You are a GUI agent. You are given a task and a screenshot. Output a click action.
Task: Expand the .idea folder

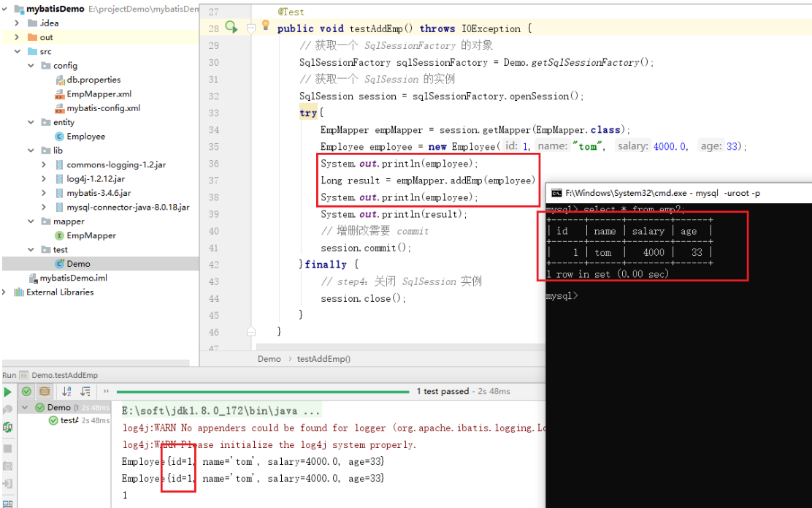17,23
